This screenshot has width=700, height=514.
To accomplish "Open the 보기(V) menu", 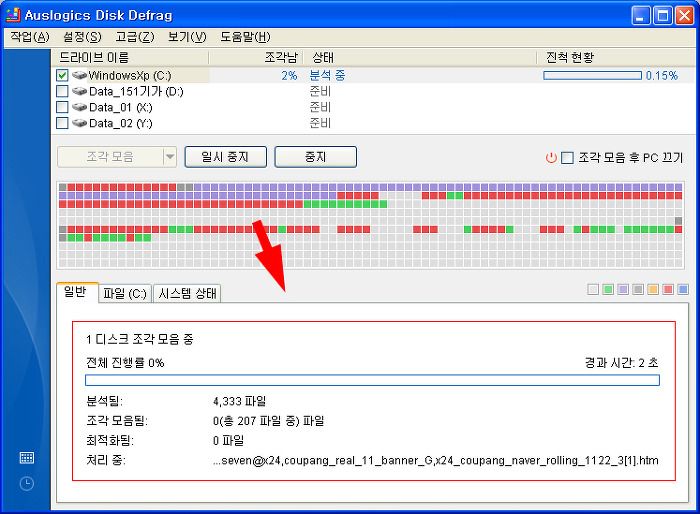I will click(x=187, y=37).
